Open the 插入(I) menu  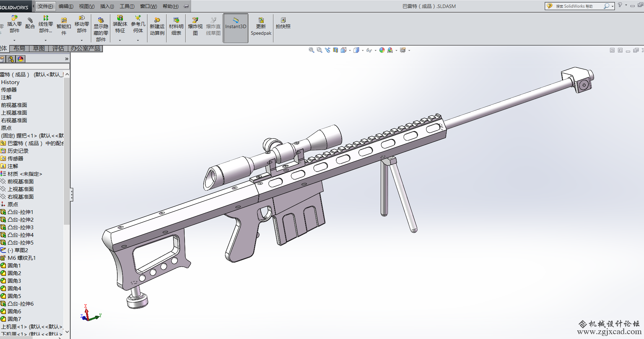pos(107,6)
